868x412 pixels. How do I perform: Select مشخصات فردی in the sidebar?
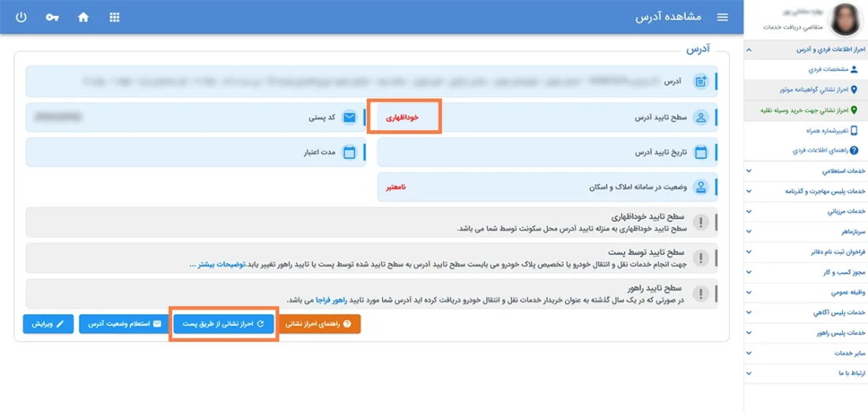click(x=804, y=69)
